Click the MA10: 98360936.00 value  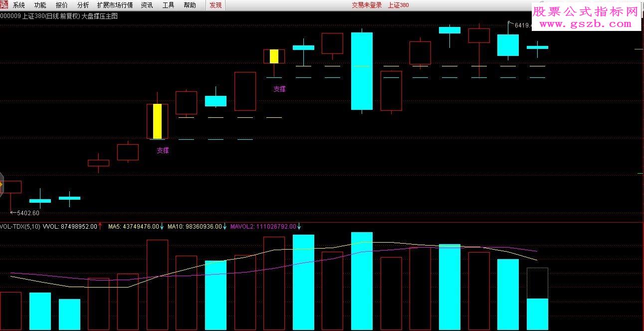[195, 226]
